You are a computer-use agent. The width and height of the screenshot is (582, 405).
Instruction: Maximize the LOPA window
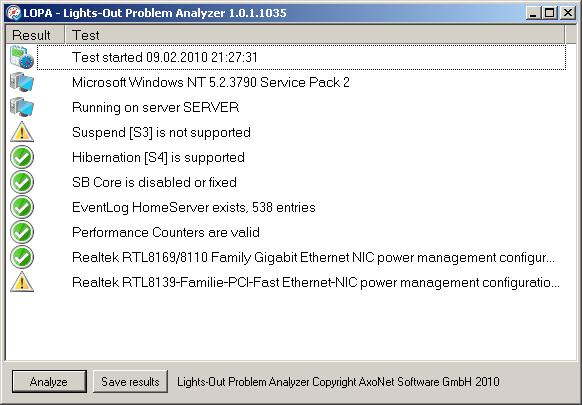coord(549,13)
